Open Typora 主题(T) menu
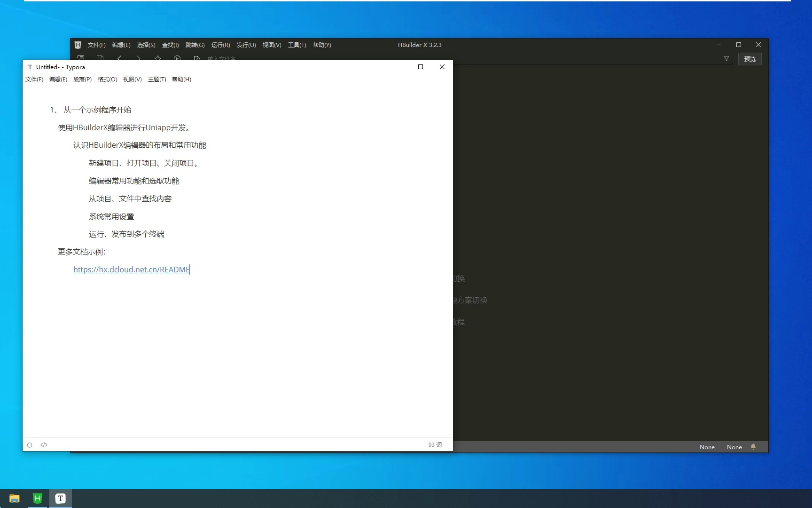Screen dimensions: 812x508 tap(157, 79)
